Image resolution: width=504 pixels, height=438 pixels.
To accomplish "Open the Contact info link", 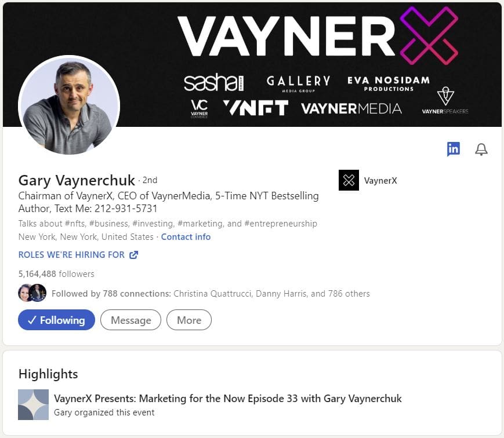I will point(186,236).
